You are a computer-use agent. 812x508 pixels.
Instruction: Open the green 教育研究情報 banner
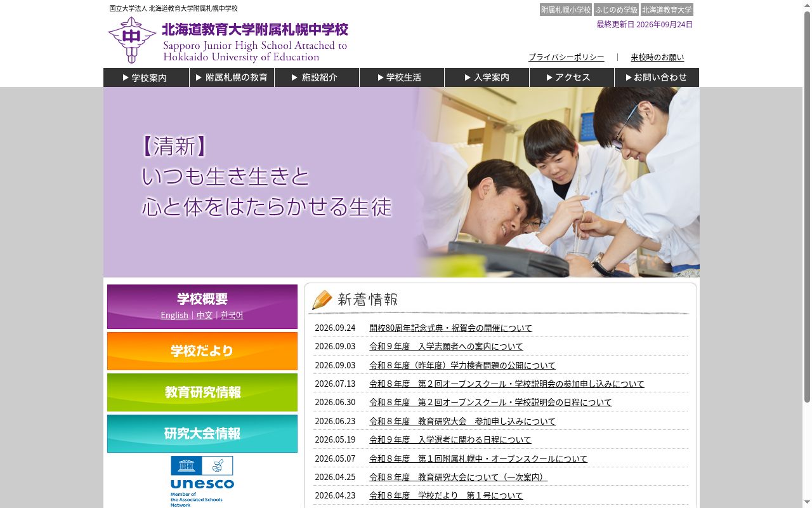202,392
